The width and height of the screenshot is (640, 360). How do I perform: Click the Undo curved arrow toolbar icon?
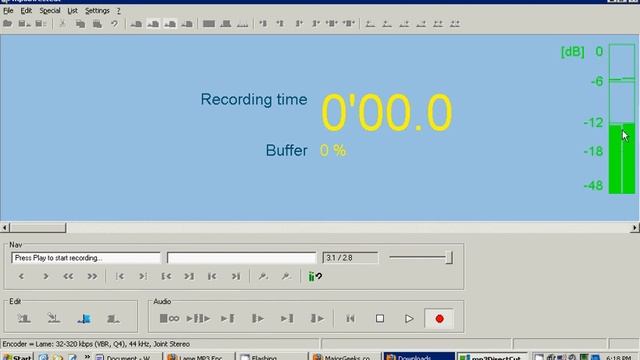[114, 24]
